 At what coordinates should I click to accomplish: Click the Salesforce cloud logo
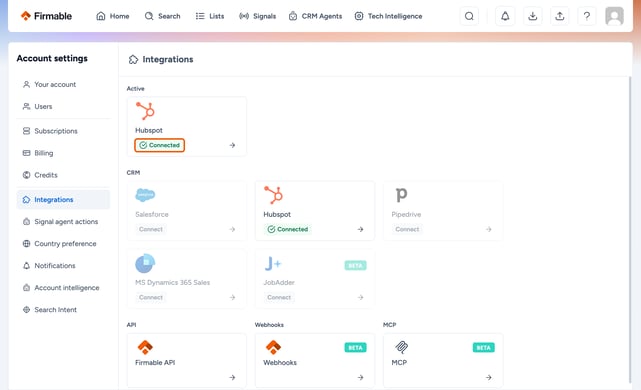point(145,195)
